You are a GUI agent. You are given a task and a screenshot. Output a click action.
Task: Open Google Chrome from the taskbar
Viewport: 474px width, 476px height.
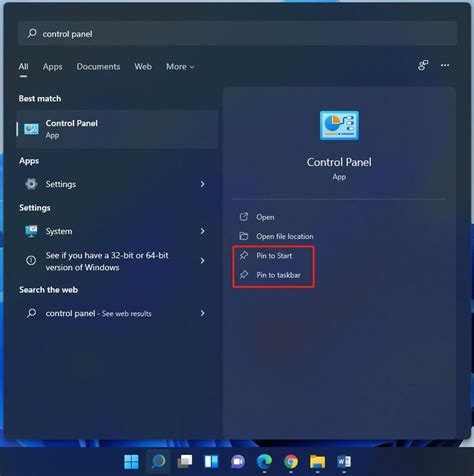click(291, 462)
